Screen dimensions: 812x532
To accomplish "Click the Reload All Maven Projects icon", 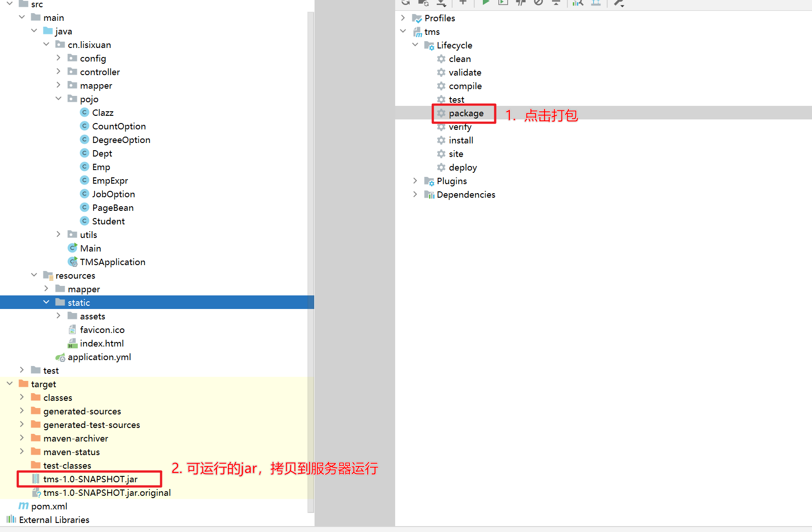I will [x=406, y=3].
